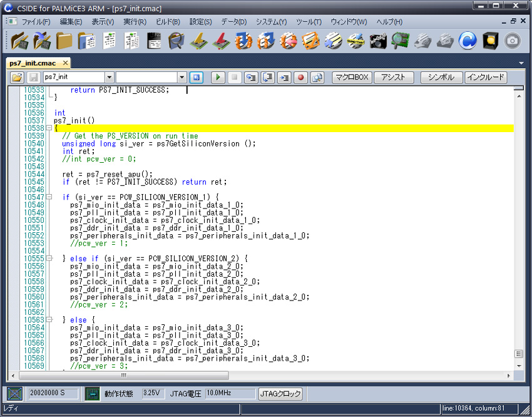532x417 pixels.
Task: Open the ビルド(B) menu
Action: click(x=168, y=22)
